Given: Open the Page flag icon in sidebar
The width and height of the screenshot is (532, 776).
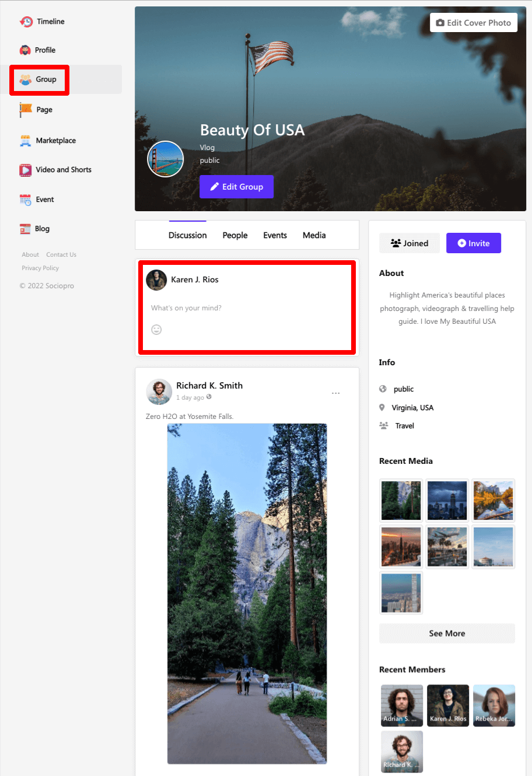Looking at the screenshot, I should (x=26, y=110).
